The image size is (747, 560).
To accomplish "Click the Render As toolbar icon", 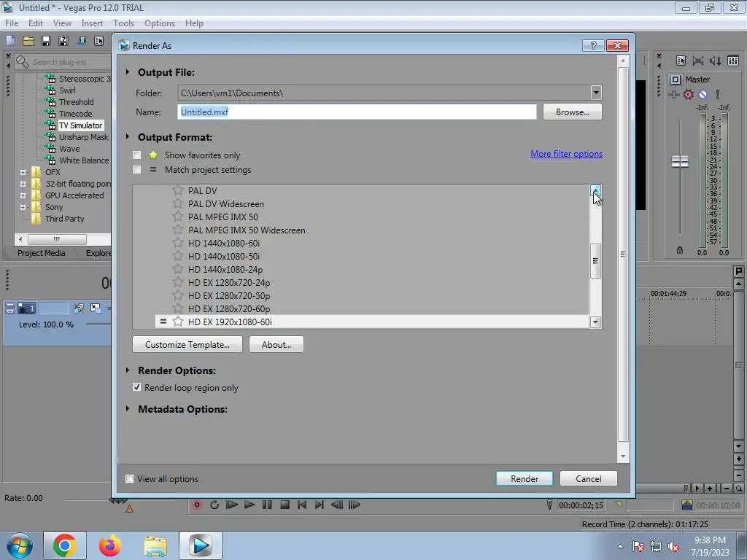I will coord(81,41).
